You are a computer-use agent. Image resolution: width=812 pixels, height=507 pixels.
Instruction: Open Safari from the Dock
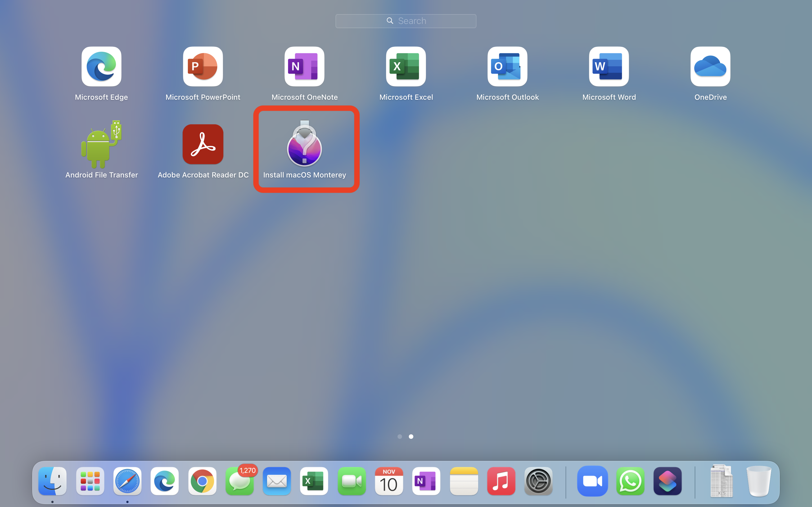coord(127,481)
